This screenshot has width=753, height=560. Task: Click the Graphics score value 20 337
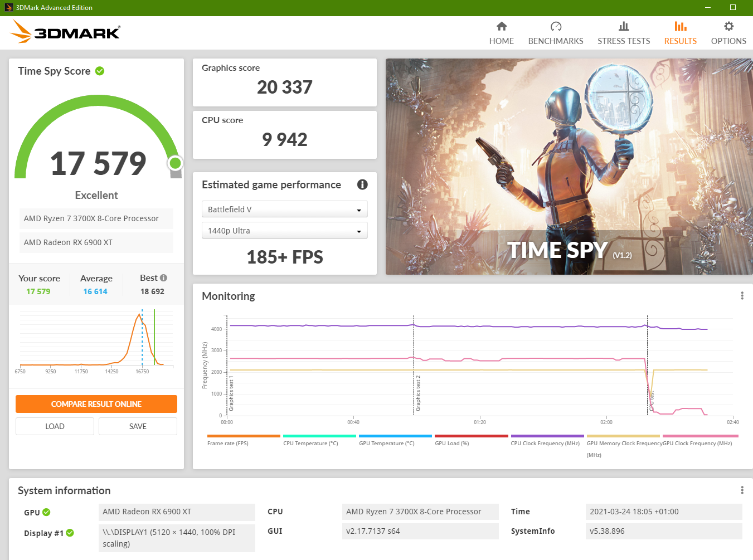285,87
